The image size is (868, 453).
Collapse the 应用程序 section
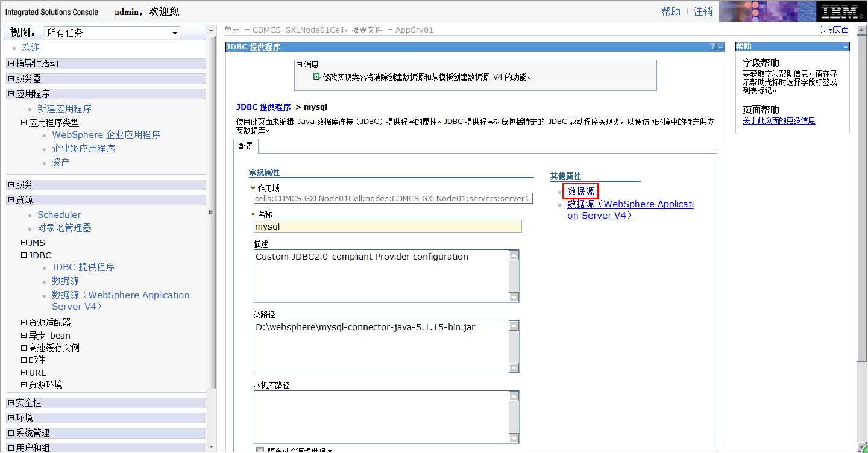[11, 93]
